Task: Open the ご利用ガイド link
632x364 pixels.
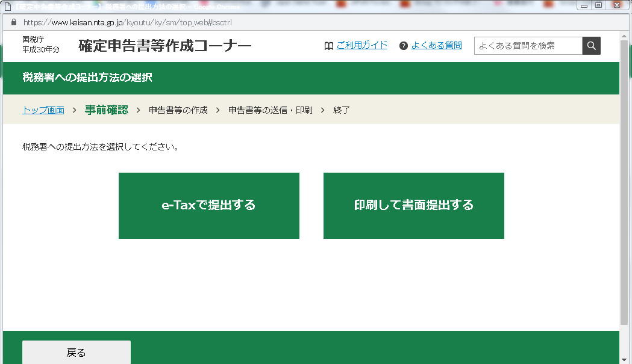Action: (x=362, y=45)
